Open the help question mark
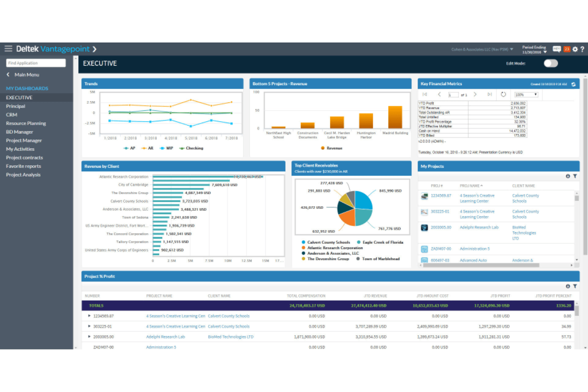This screenshot has width=588, height=392. pyautogui.click(x=582, y=49)
